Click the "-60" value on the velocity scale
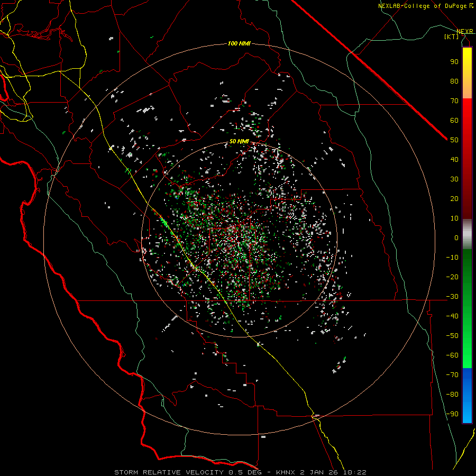The width and height of the screenshot is (476, 476). click(452, 355)
